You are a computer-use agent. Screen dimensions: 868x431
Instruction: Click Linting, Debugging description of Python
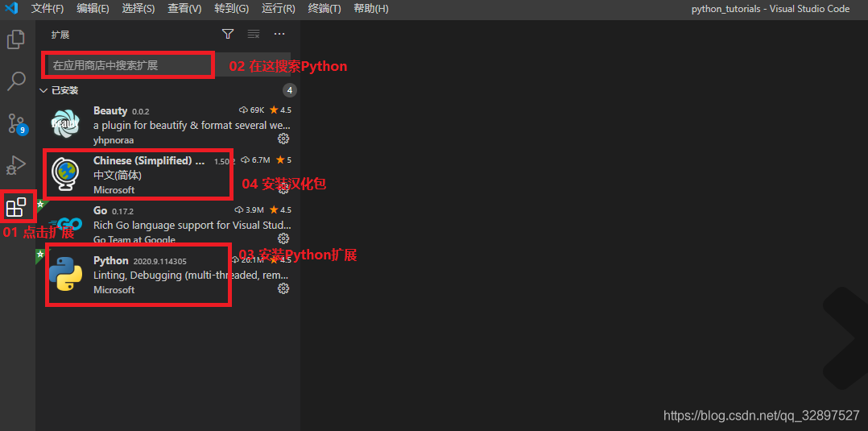pyautogui.click(x=191, y=276)
